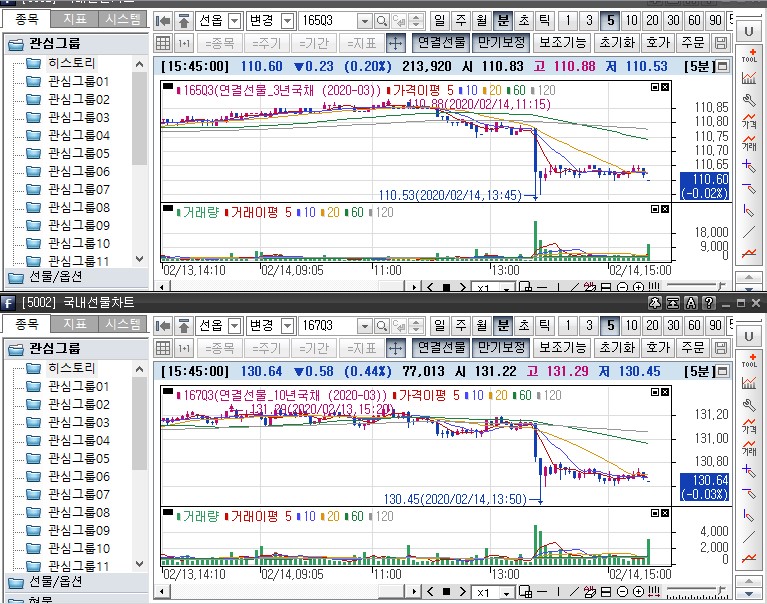
Task: Click the U button in the top right sidebar
Action: coord(749,32)
